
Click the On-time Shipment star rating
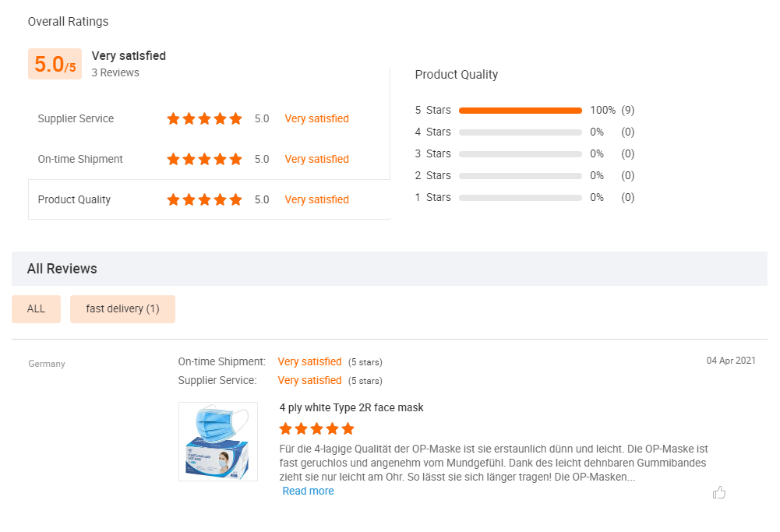point(204,159)
